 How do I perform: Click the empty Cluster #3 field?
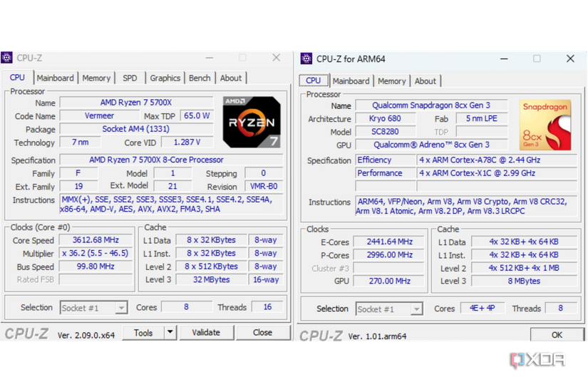tap(389, 268)
